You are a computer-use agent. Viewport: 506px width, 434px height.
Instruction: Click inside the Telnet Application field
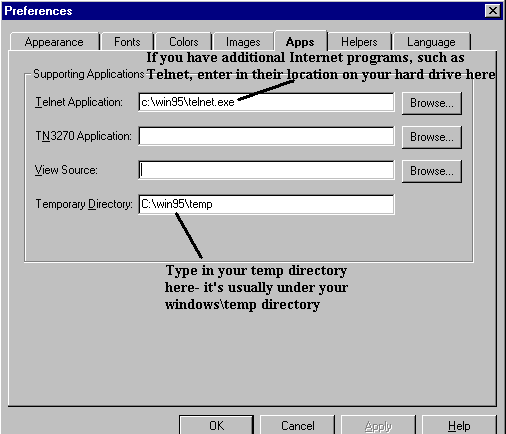coord(266,102)
